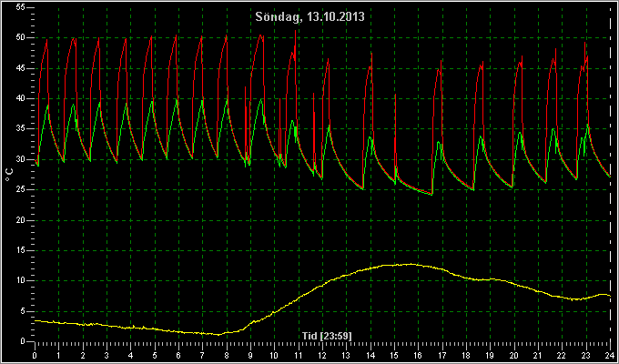Click the yellow curve peak near hour 16
Viewport: 619px width, 364px height.
411,264
